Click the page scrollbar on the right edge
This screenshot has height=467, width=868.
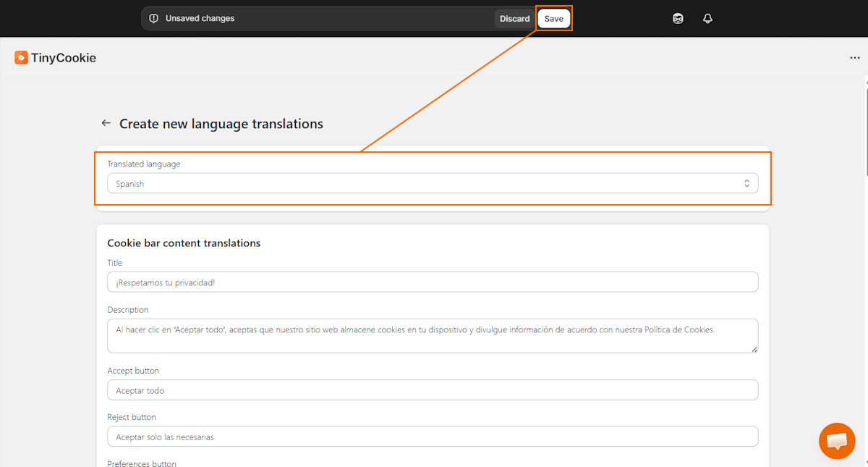point(864,130)
